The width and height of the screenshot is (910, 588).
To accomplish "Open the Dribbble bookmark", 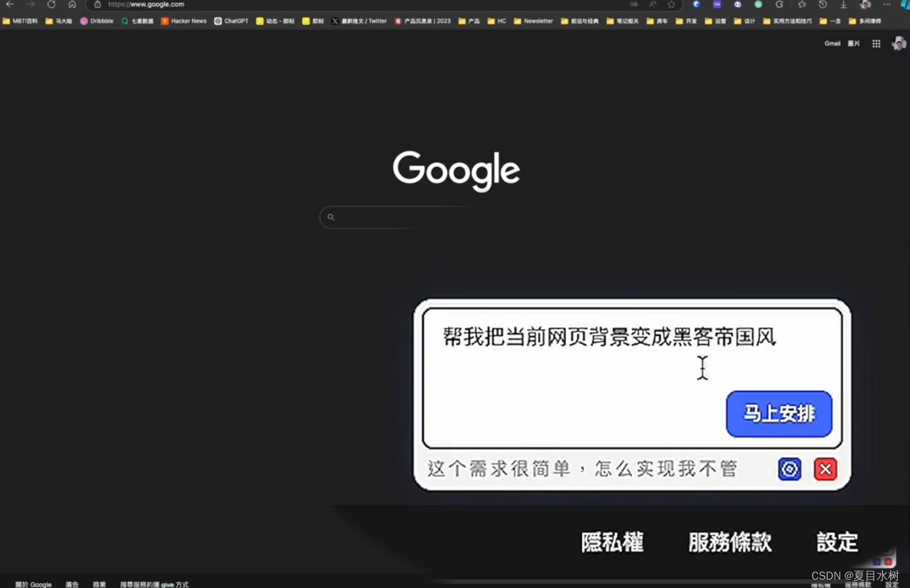I will click(x=96, y=21).
